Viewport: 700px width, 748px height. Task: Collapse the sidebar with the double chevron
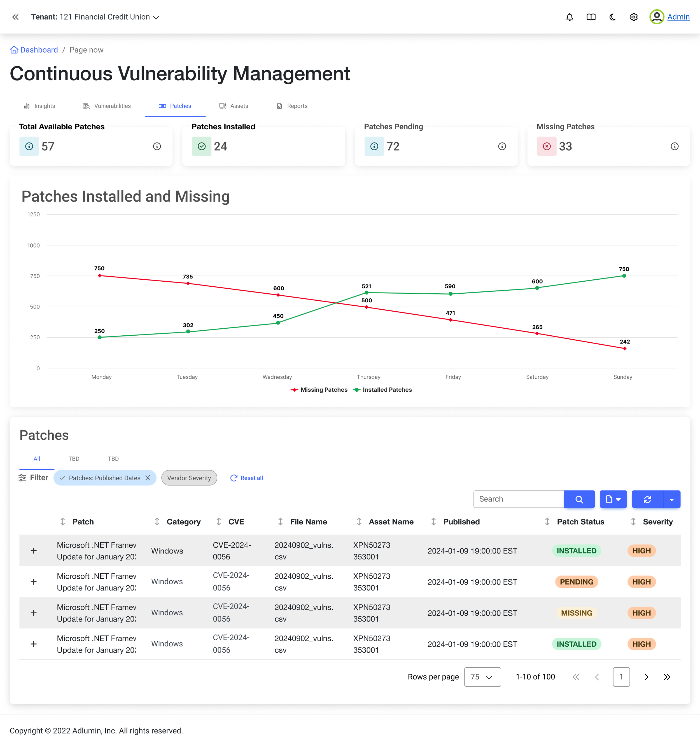15,17
